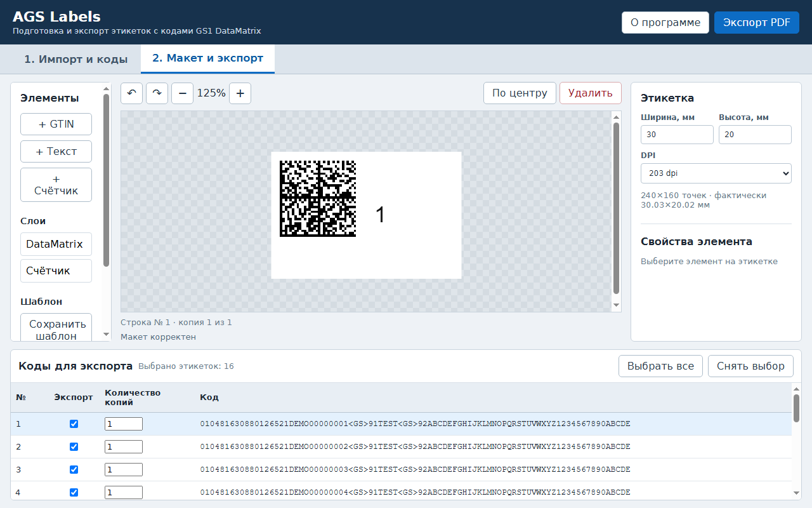Image resolution: width=812 pixels, height=508 pixels.
Task: Click the code ending DEMO00000002 row
Action: coord(401,447)
